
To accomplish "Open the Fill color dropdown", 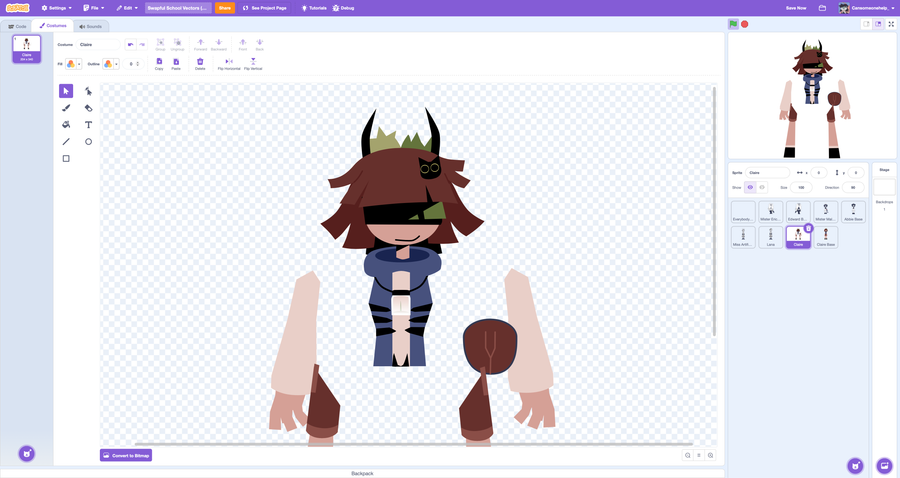I will tap(79, 64).
